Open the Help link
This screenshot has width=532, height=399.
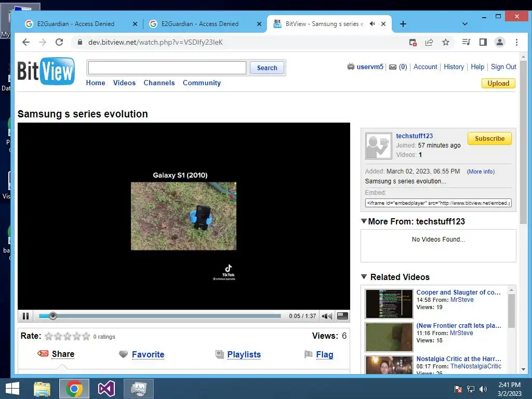point(477,67)
